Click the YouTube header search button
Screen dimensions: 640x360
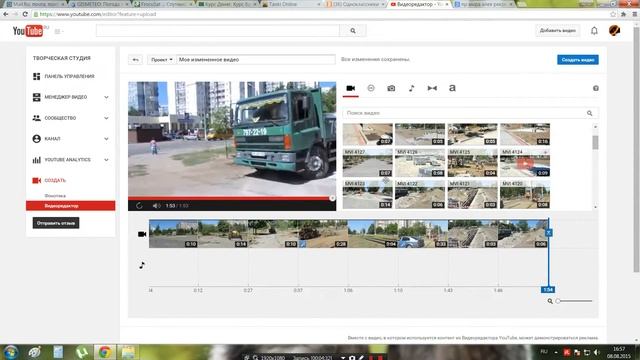click(353, 31)
